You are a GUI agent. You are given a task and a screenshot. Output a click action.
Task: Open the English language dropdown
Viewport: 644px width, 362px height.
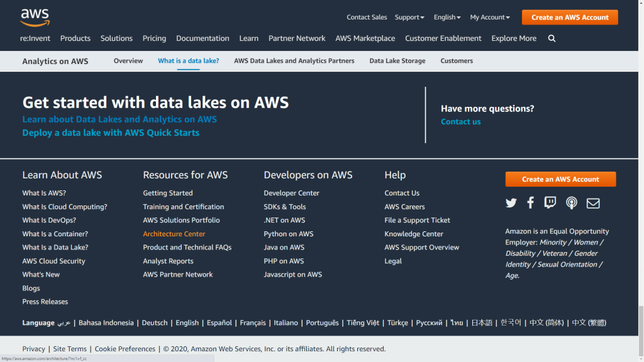(x=447, y=17)
